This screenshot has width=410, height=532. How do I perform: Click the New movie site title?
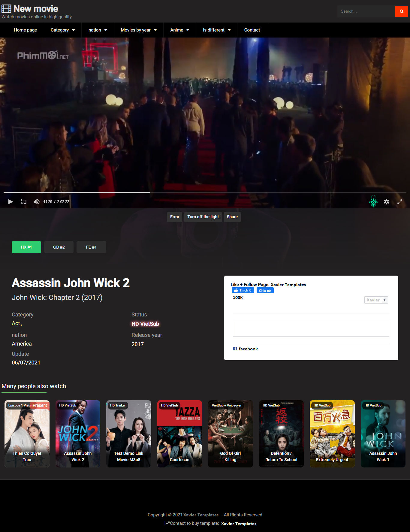[36, 9]
